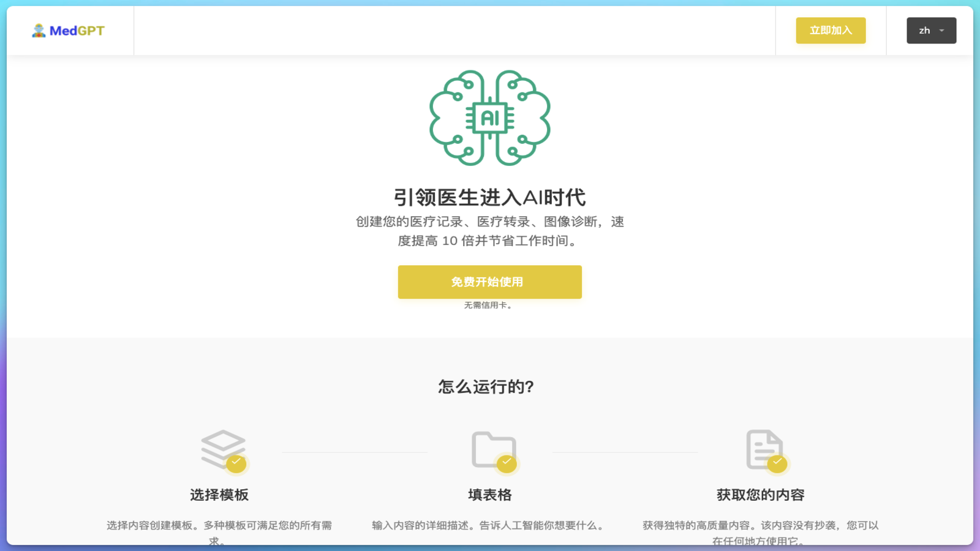Viewport: 980px width, 551px height.
Task: Click the 获取您的内容 step label
Action: 760,495
